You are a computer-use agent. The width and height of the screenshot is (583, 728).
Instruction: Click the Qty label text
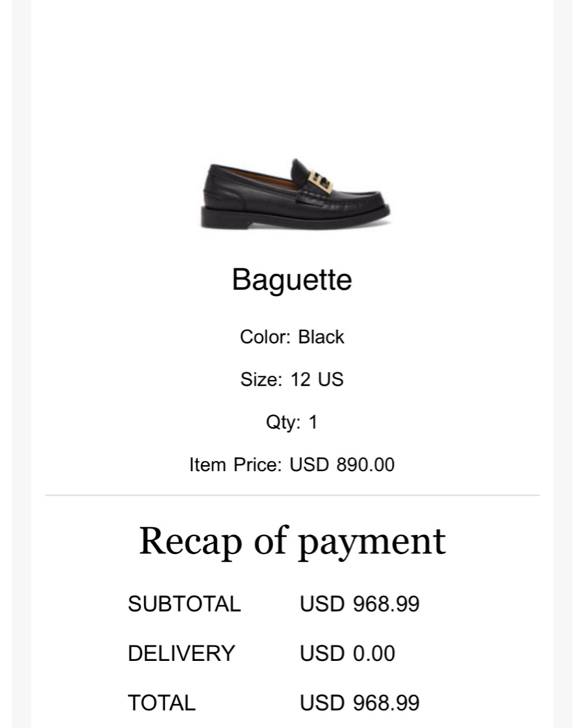click(x=283, y=422)
